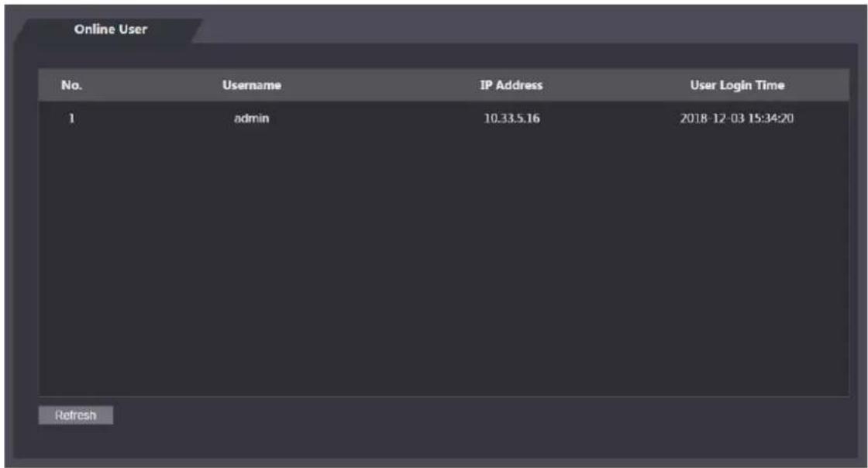Screen dimensions: 868x468
Task: Click login time 2018-12-03 15:34:20
Action: tap(737, 118)
